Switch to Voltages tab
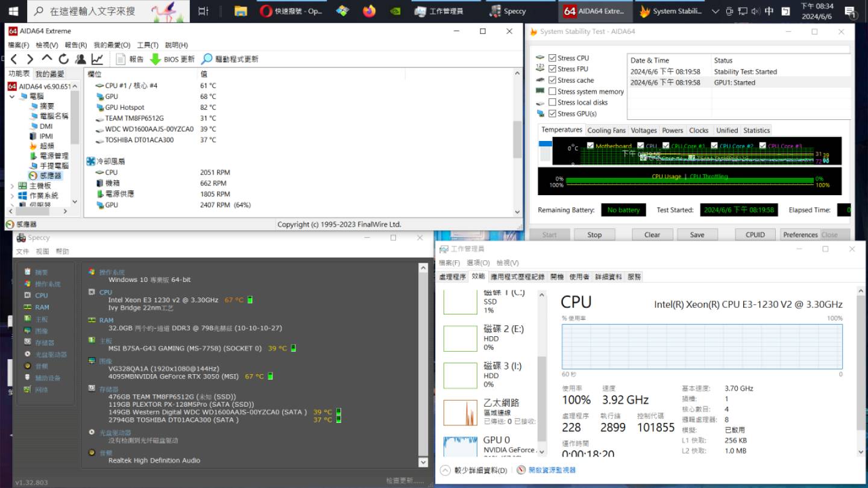 pyautogui.click(x=644, y=130)
